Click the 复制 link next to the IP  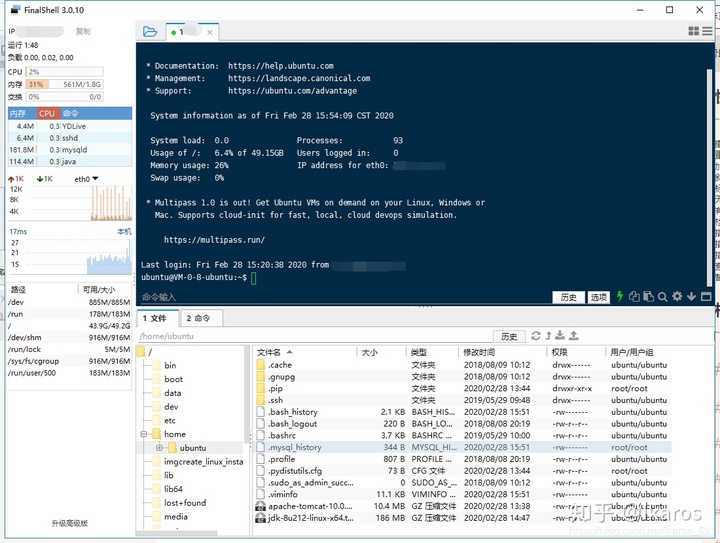83,31
